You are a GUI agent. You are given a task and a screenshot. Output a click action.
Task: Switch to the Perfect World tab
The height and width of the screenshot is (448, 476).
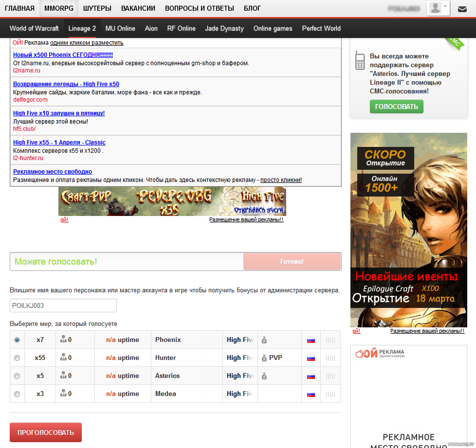(x=321, y=29)
